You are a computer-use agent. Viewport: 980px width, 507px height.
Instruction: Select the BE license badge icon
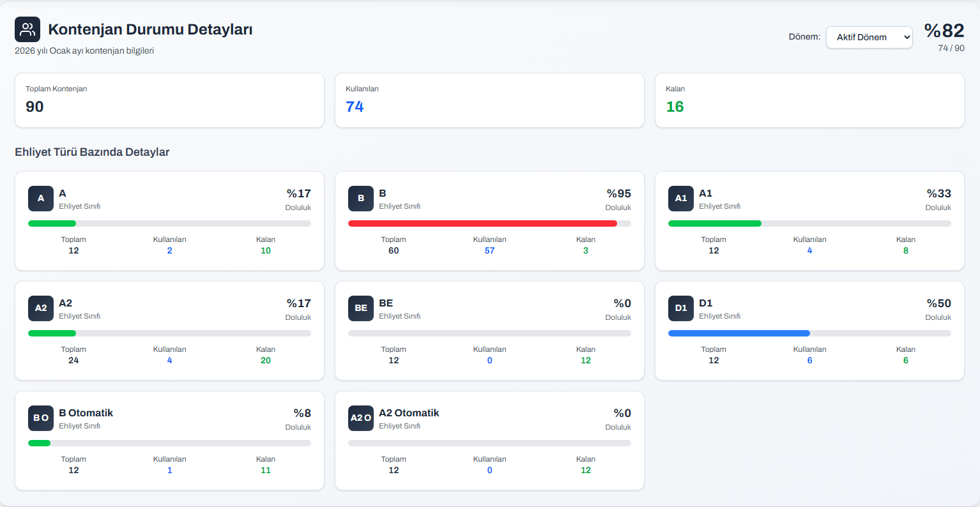click(361, 308)
